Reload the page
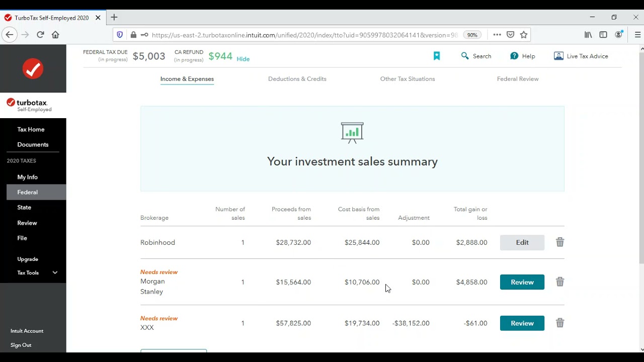The width and height of the screenshot is (644, 362). (x=40, y=35)
